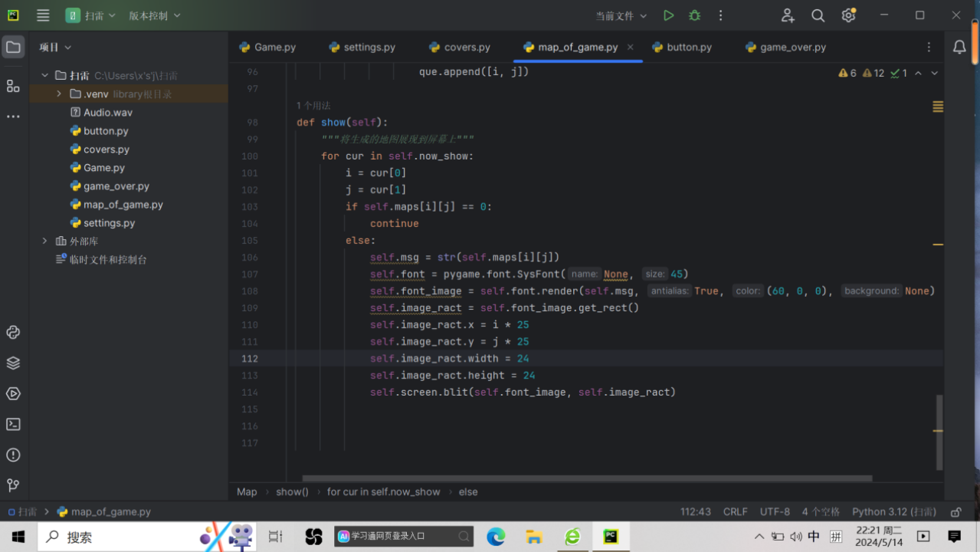Click the Debug bug icon
This screenshot has width=980, height=552.
pyautogui.click(x=694, y=15)
